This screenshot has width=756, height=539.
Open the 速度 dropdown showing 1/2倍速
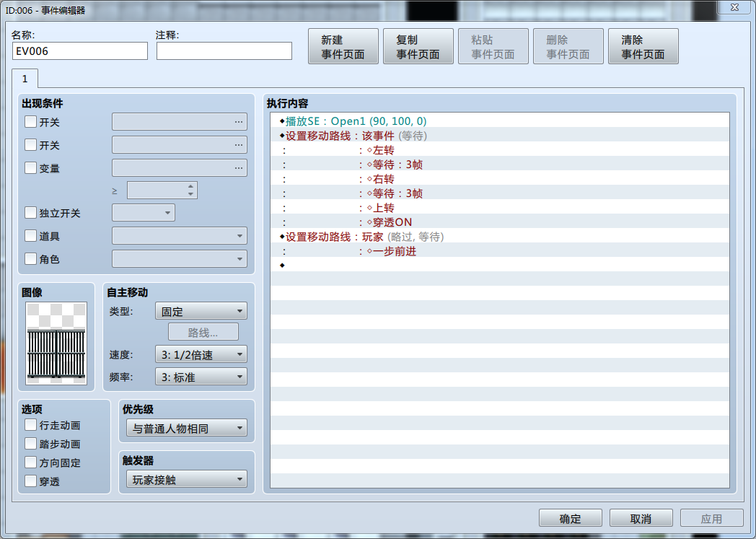tap(201, 354)
